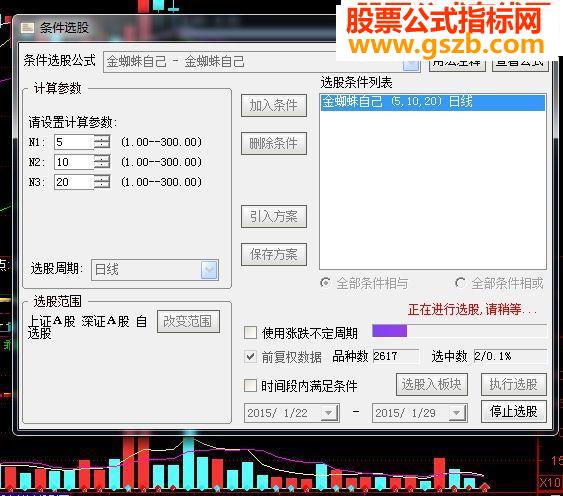
Task: Click the N1 spinner arrows
Action: point(102,142)
